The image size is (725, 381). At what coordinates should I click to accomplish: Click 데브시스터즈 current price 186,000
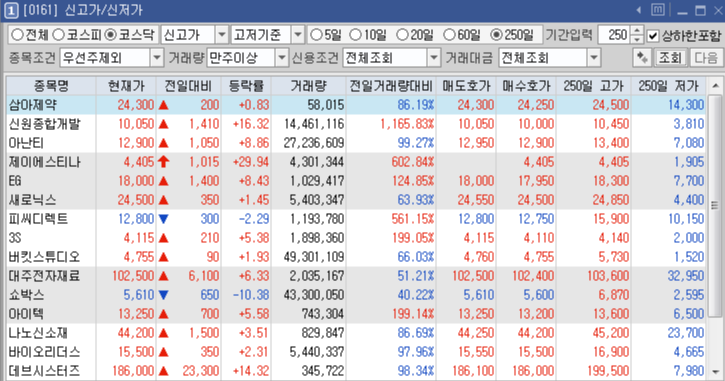[133, 370]
